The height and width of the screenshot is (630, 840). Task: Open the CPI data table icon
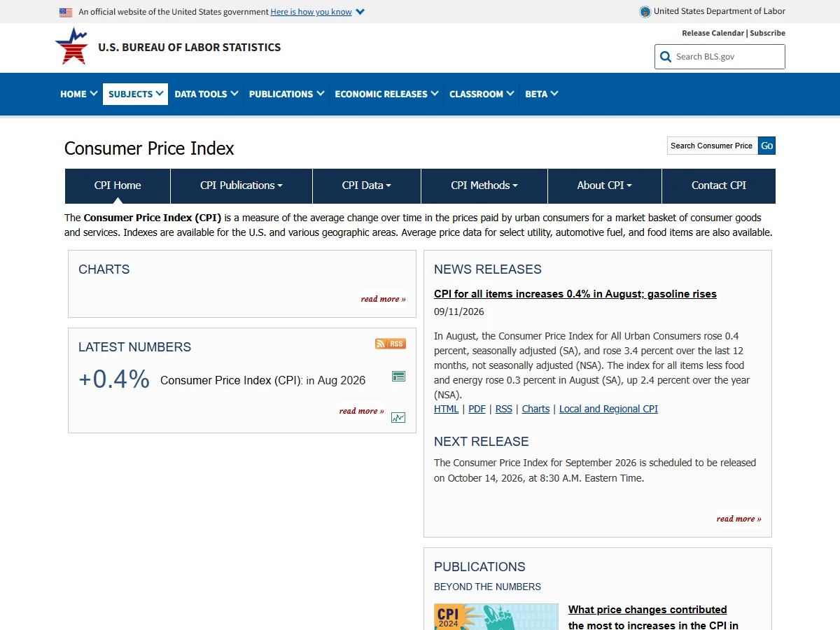pos(399,377)
